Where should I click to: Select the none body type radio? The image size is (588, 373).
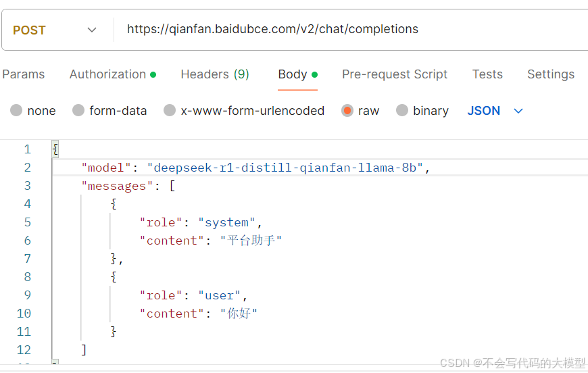coord(16,110)
